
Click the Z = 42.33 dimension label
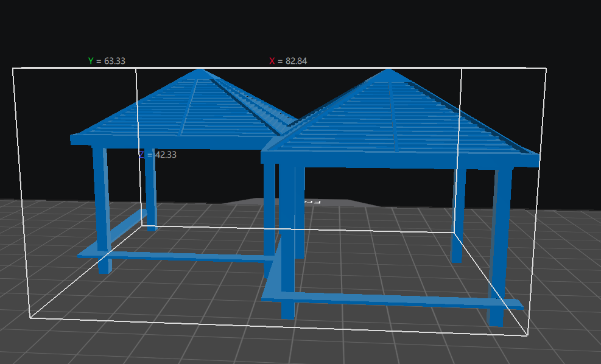158,155
